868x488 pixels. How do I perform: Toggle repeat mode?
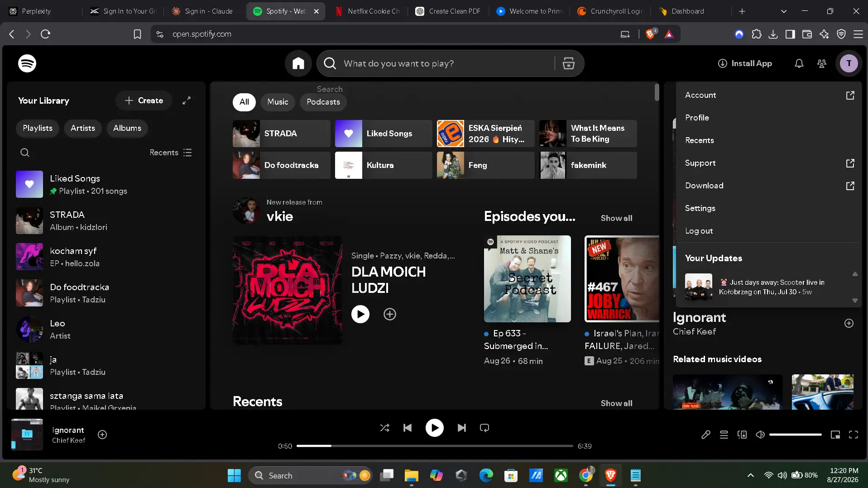[x=484, y=428]
